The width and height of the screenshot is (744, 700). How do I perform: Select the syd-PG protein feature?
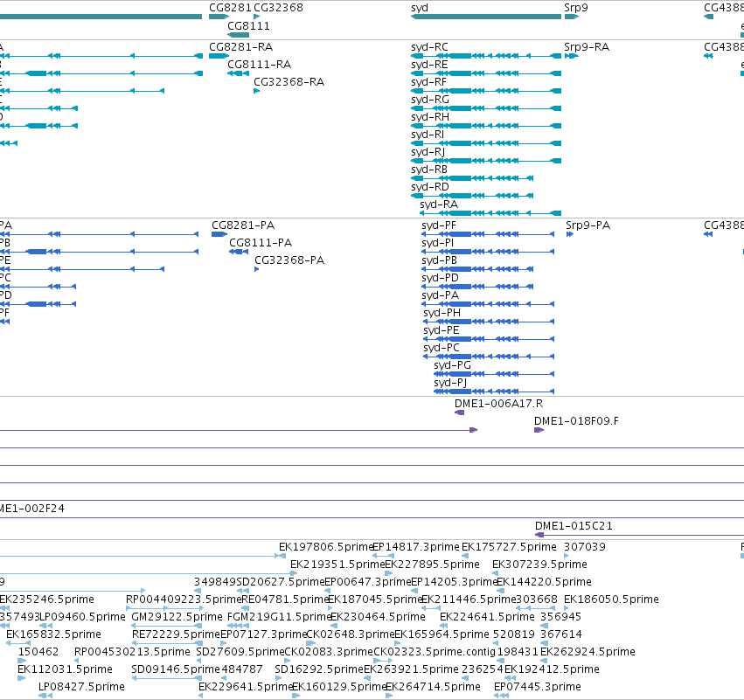click(x=494, y=374)
